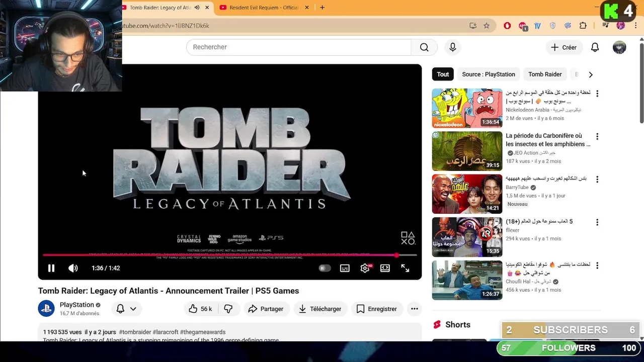Click the #laracroft hashtag
The height and width of the screenshot is (362, 644).
[x=166, y=332]
